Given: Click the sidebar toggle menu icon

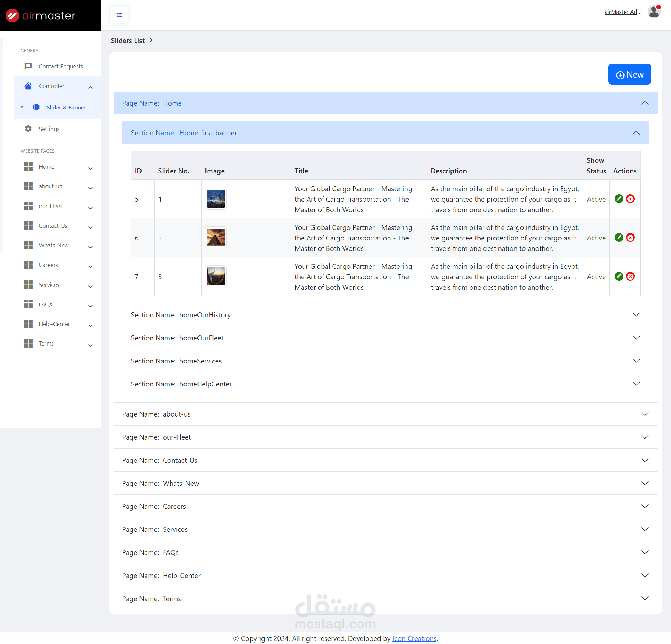Looking at the screenshot, I should (119, 15).
